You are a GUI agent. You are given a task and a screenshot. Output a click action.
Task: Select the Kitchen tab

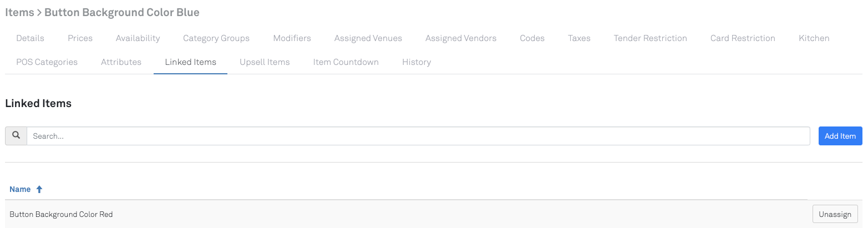point(814,38)
